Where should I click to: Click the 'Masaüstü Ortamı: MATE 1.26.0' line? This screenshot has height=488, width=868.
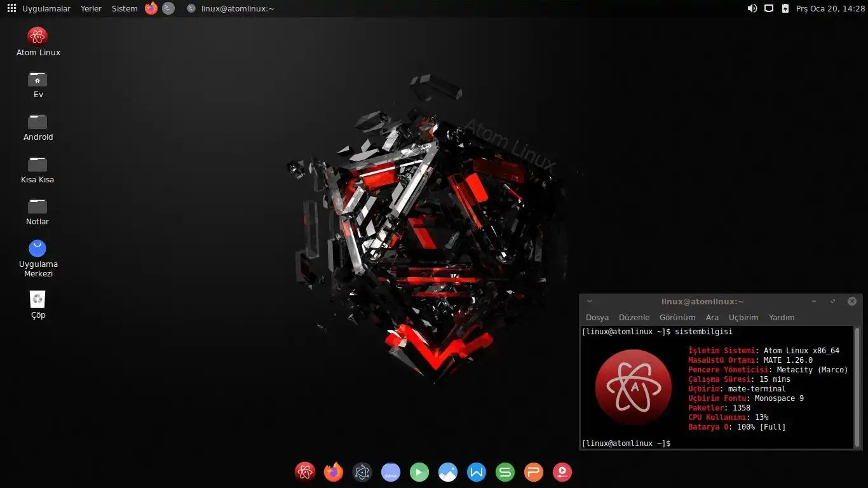(750, 360)
